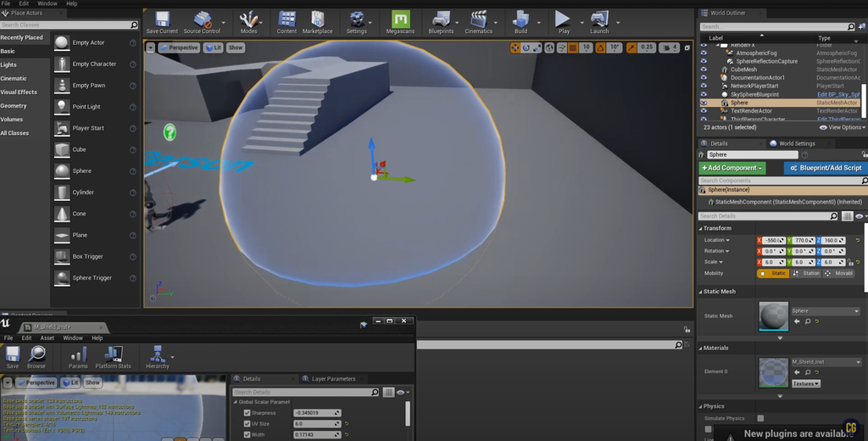Open Cinematics toolbar icon
Screen dimensions: 868x441
pos(479,22)
